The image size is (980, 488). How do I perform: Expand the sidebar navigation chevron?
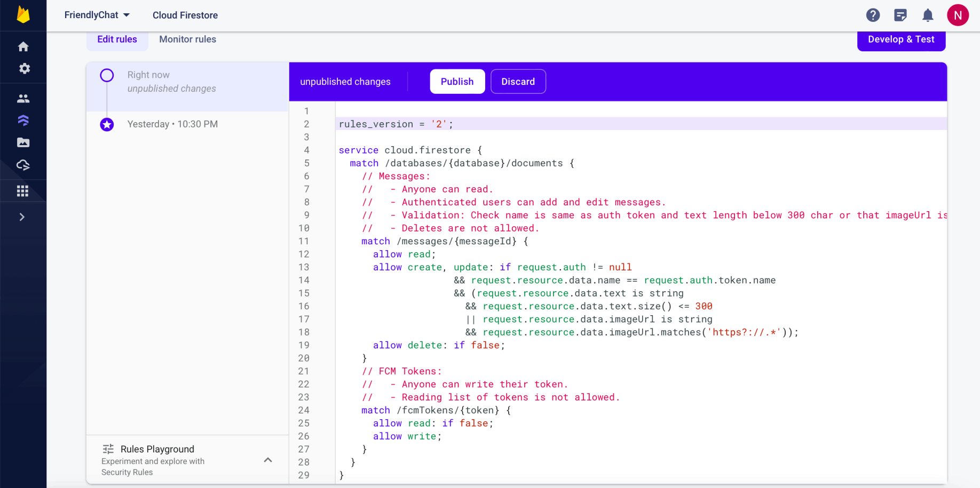click(x=22, y=217)
